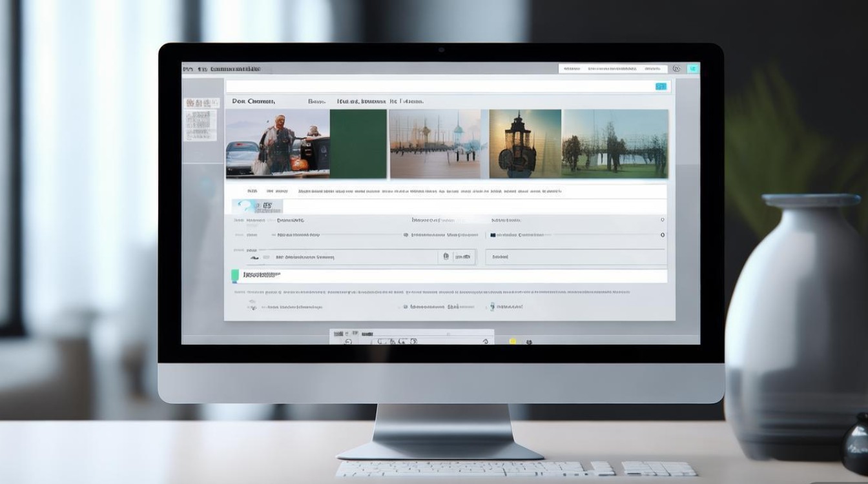Click the address field in the top-right title bar
868x484 pixels.
pos(612,68)
